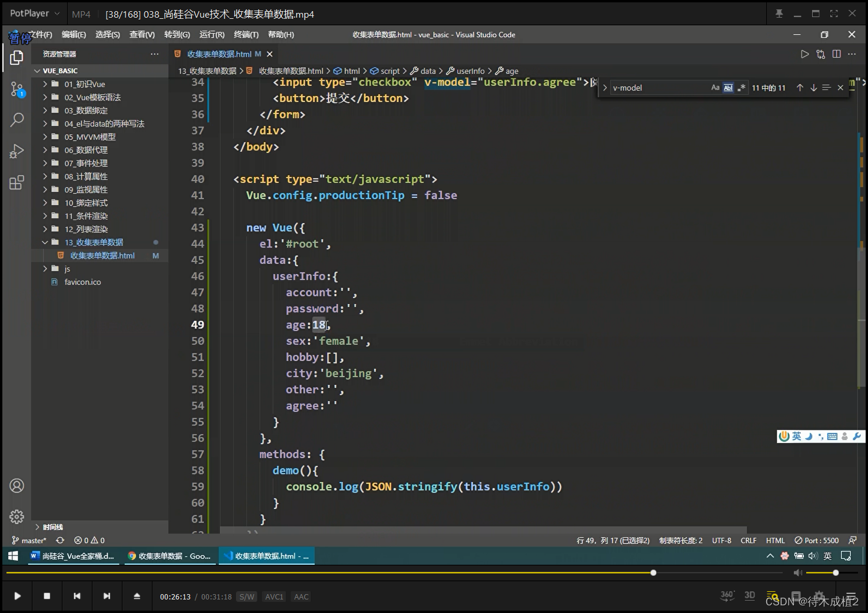Open the 终端(T) menu

246,35
